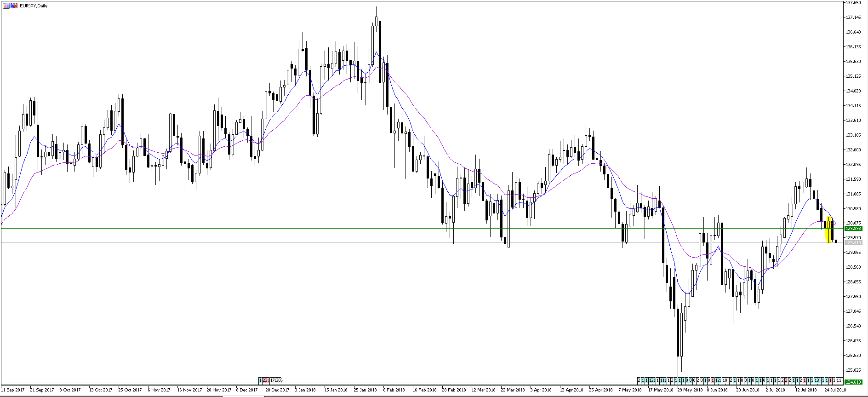
Task: Click the 13: news event marker
Action: (817, 380)
